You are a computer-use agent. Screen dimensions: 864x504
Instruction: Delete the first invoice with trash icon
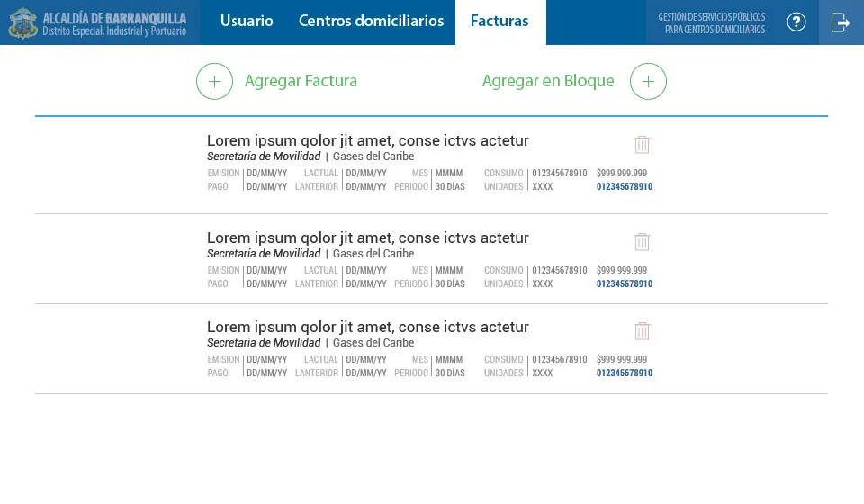(x=642, y=144)
